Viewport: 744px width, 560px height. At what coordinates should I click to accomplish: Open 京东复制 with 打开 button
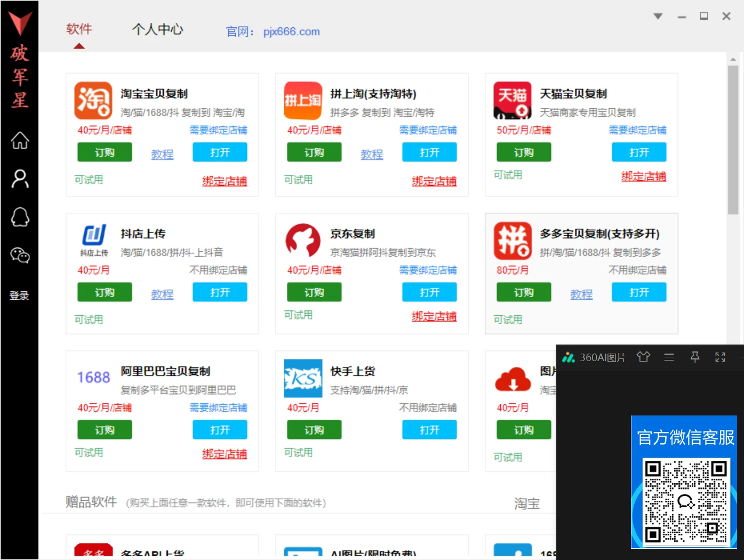[x=429, y=292]
